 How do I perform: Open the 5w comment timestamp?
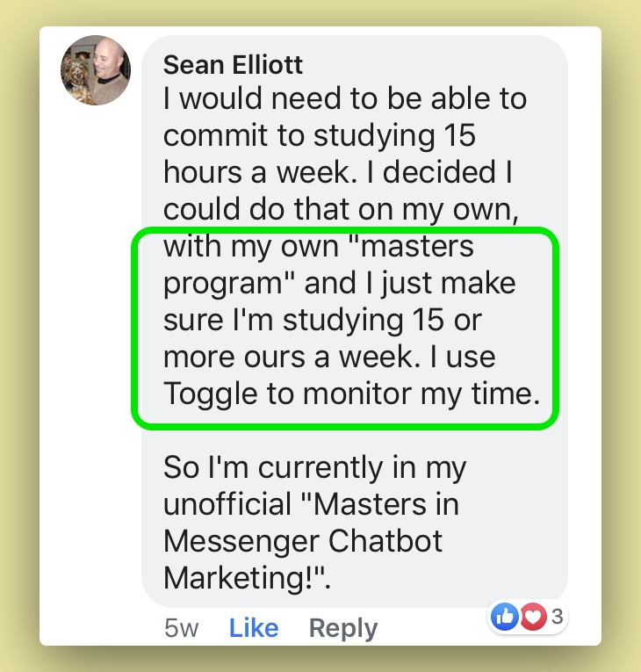pos(182,628)
